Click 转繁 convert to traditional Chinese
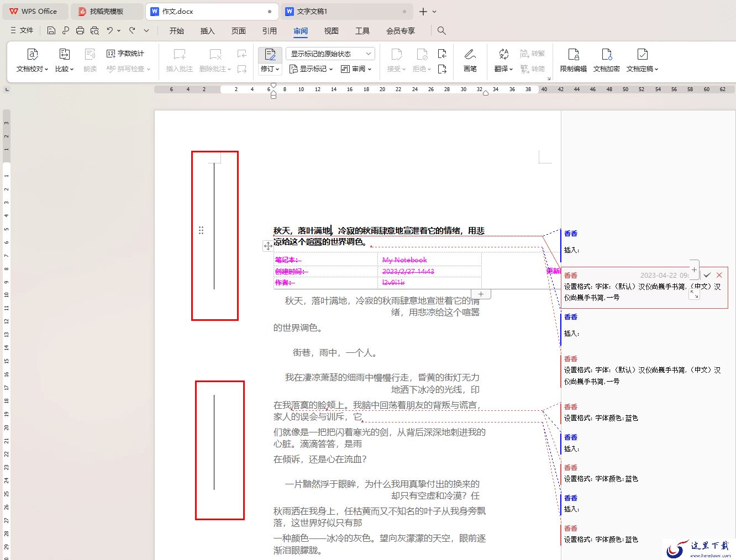This screenshot has height=560, width=736. (x=533, y=54)
